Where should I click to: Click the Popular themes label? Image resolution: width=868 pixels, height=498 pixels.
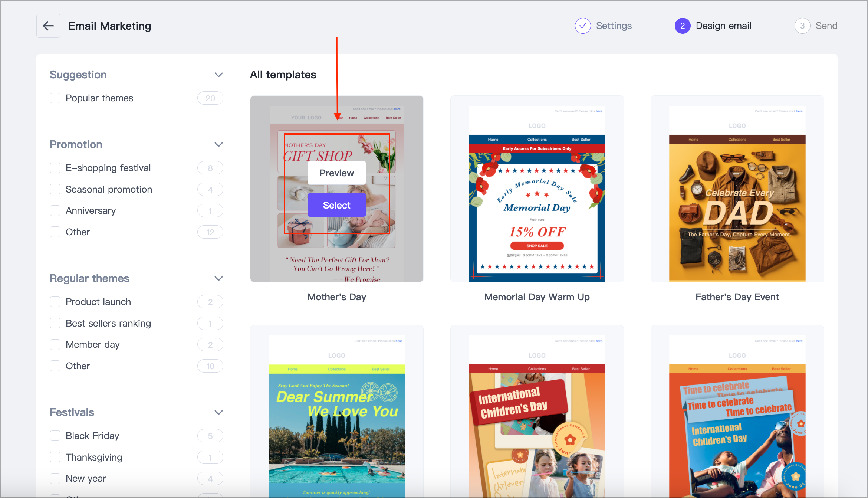point(99,98)
